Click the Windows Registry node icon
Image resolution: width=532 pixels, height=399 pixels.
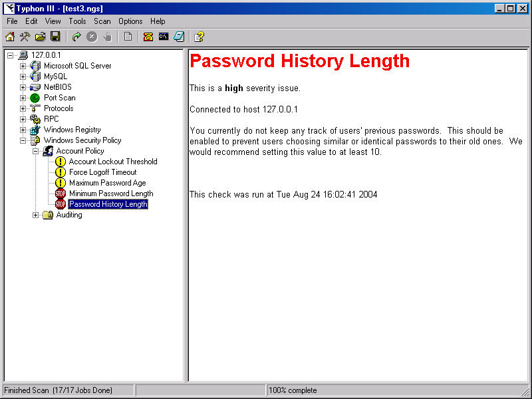pos(35,130)
